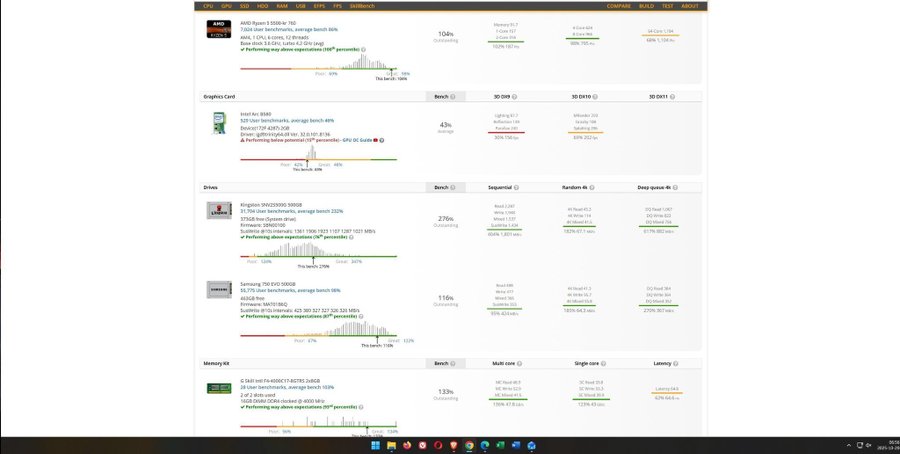Open the AMD Ryzen 5 user benchmarks link
The height and width of the screenshot is (454, 900).
pos(288,30)
